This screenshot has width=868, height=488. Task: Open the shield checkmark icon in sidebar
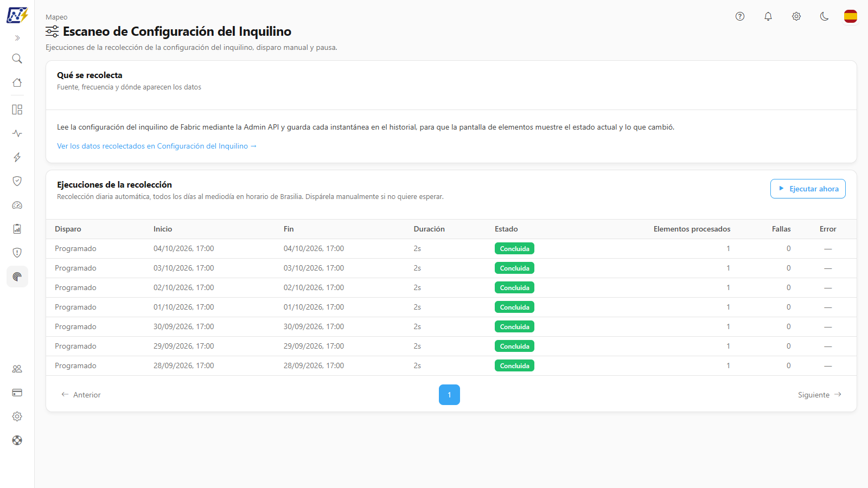[17, 181]
